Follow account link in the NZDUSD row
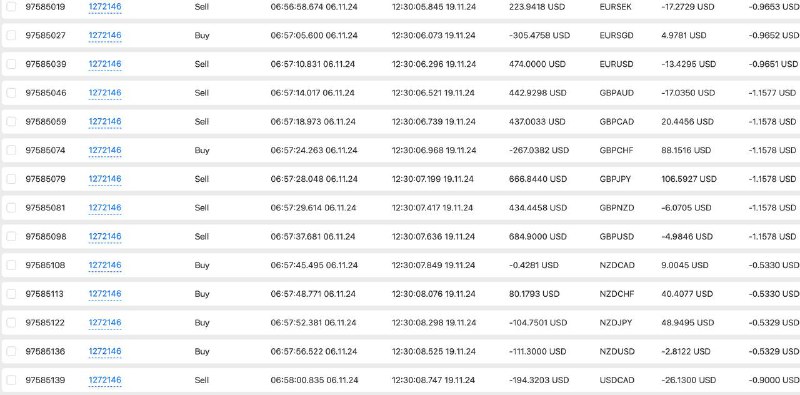This screenshot has width=800, height=395. [x=105, y=351]
